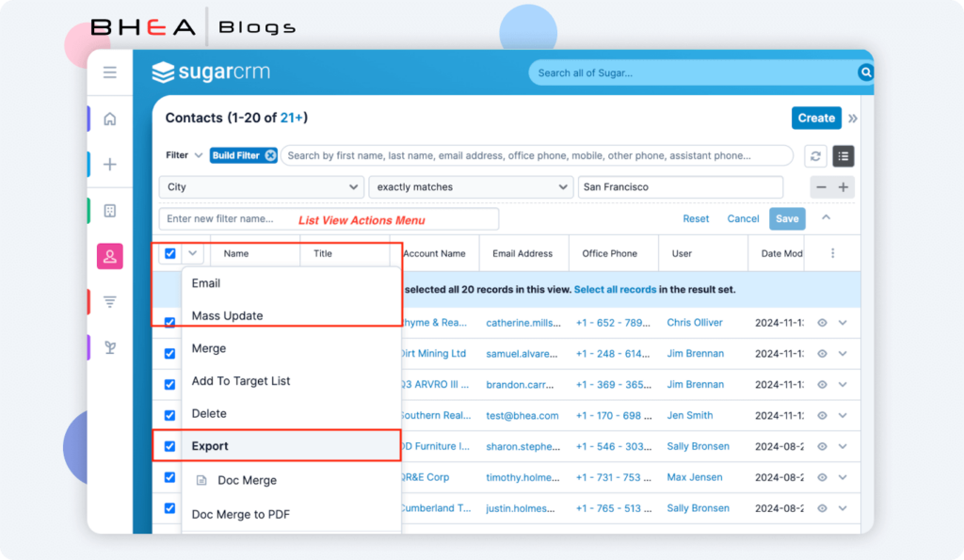Preview the Cumberland row
Screen dimensions: 964x560
(822, 508)
